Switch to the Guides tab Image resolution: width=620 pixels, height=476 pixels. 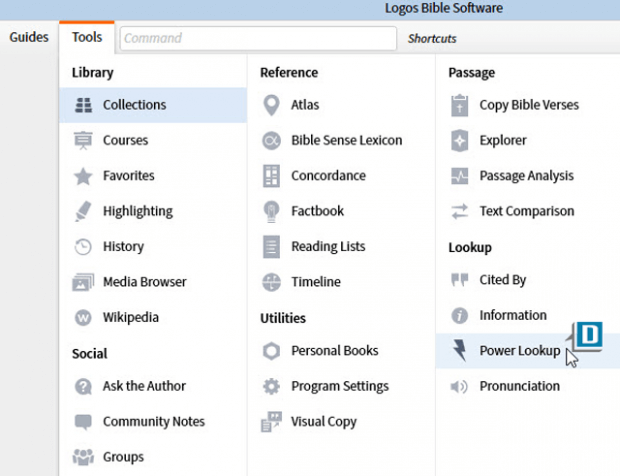click(29, 38)
